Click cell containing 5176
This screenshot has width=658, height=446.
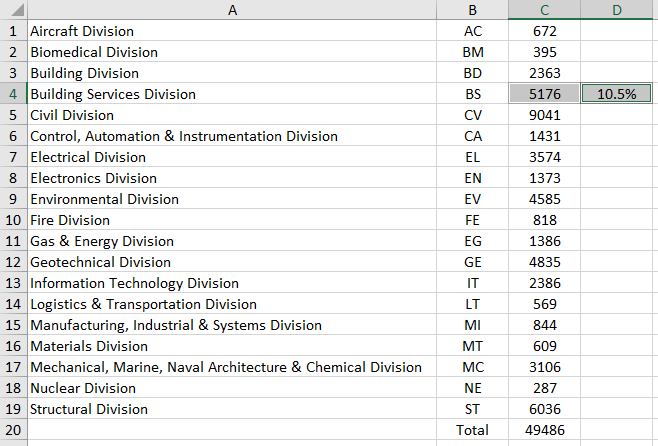point(544,94)
